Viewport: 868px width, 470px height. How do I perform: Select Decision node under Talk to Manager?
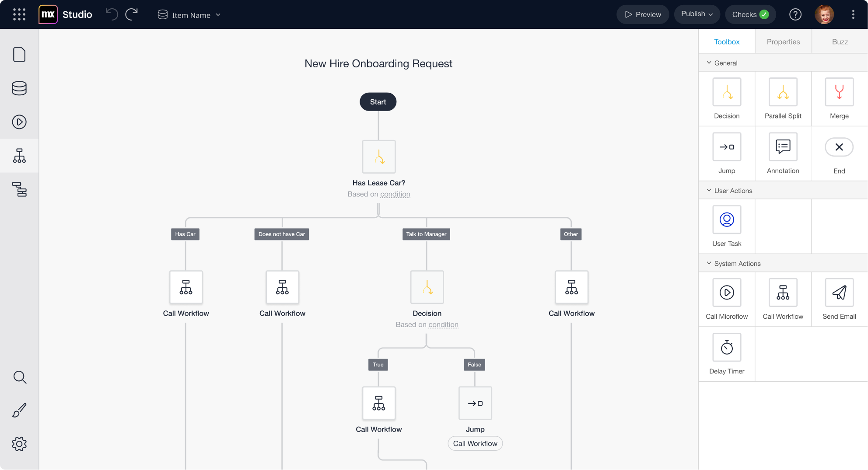point(427,287)
